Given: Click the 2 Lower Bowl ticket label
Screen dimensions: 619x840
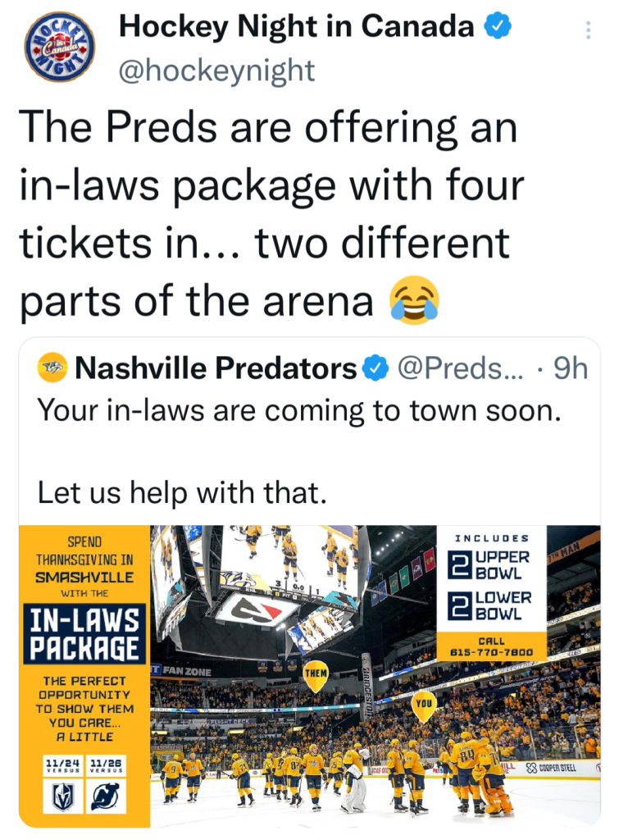Looking at the screenshot, I should pyautogui.click(x=490, y=605).
